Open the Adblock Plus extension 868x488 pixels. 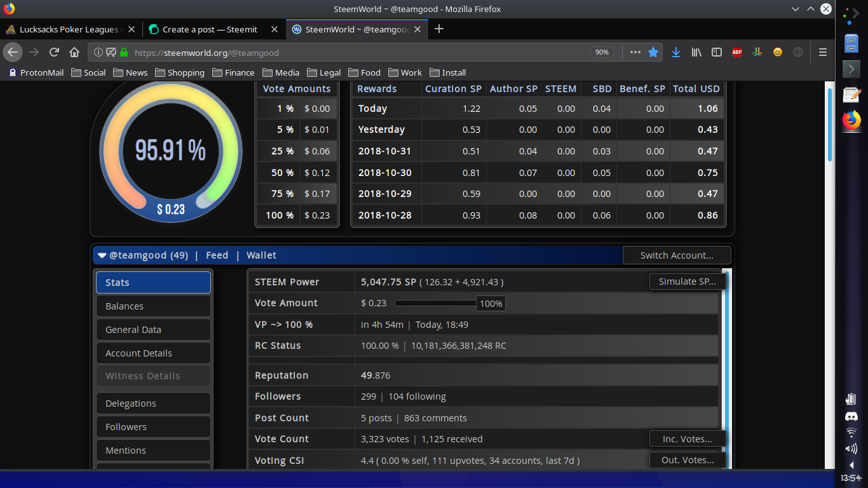coord(737,52)
